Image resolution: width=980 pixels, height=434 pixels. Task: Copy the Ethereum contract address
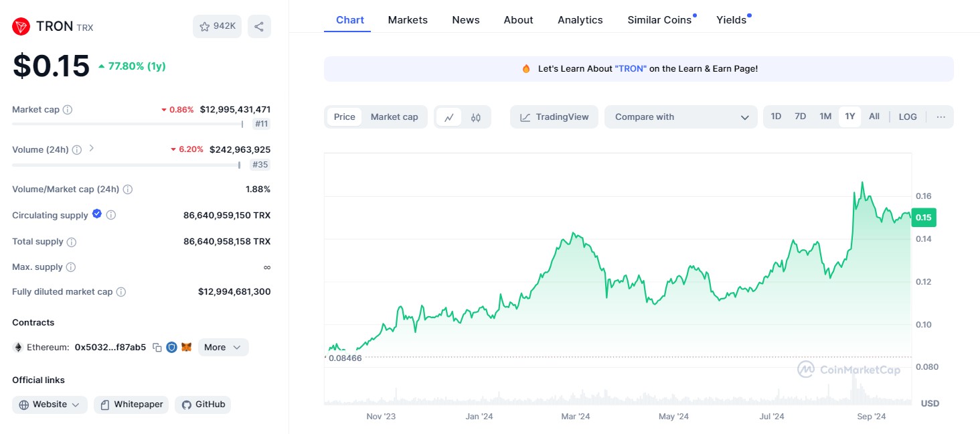coord(157,348)
